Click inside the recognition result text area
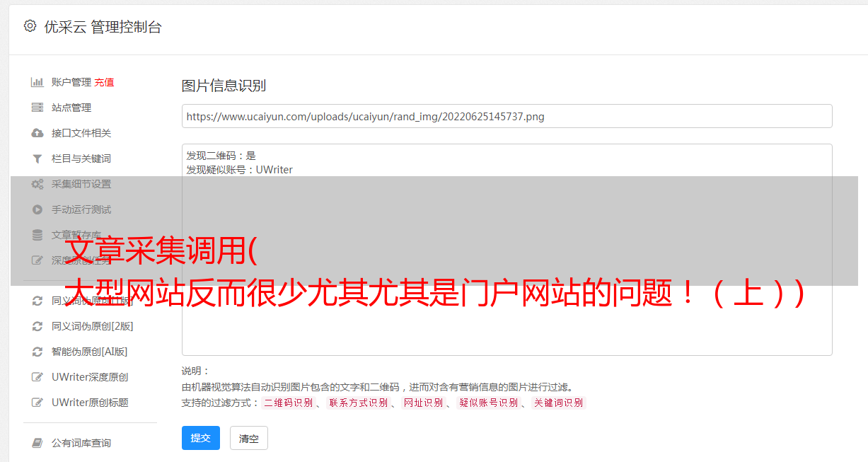 (507, 249)
